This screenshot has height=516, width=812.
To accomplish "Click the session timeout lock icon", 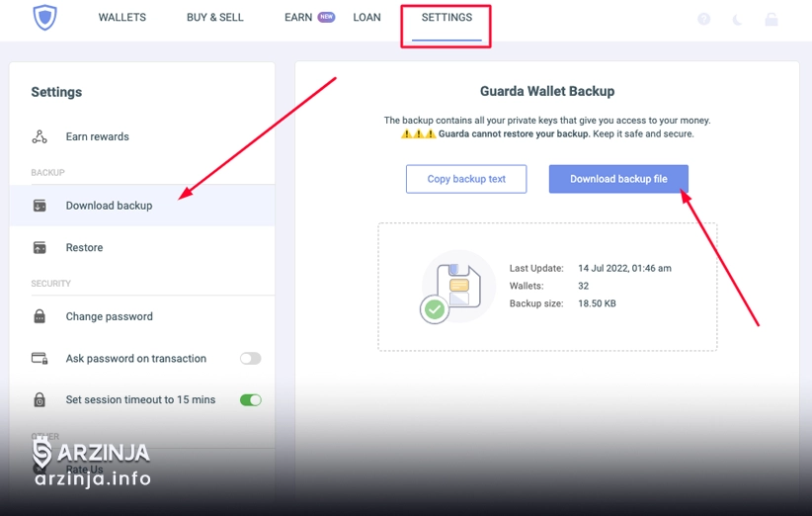I will pos(40,400).
